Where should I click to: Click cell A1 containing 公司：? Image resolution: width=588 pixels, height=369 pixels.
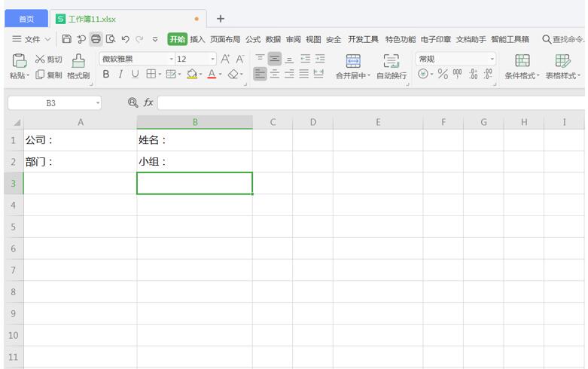[x=80, y=140]
